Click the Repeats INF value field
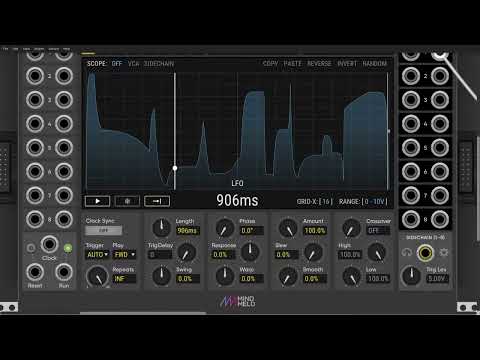 click(x=124, y=279)
